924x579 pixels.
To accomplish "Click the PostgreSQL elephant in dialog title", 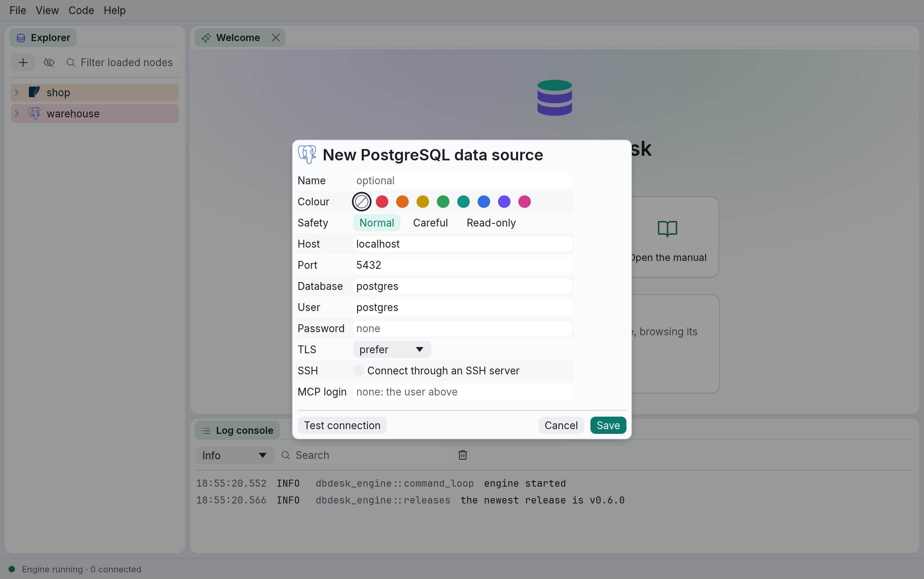I will click(307, 155).
